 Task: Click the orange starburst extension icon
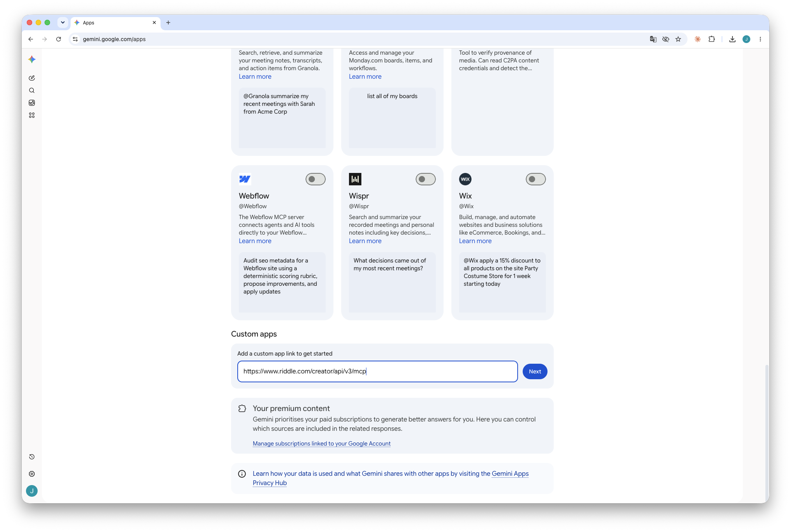(x=698, y=39)
